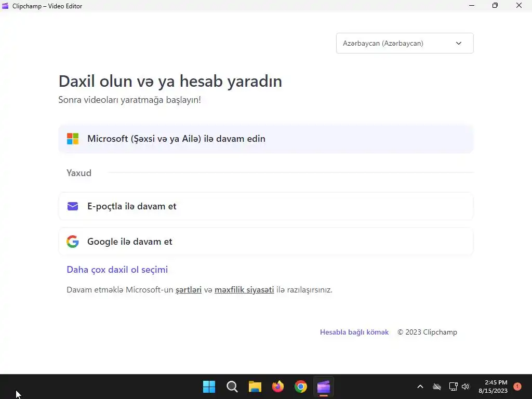Screen dimensions: 532x399
Task: Click the heading Daxil olun və ya hesab yaradın
Action: 170,81
